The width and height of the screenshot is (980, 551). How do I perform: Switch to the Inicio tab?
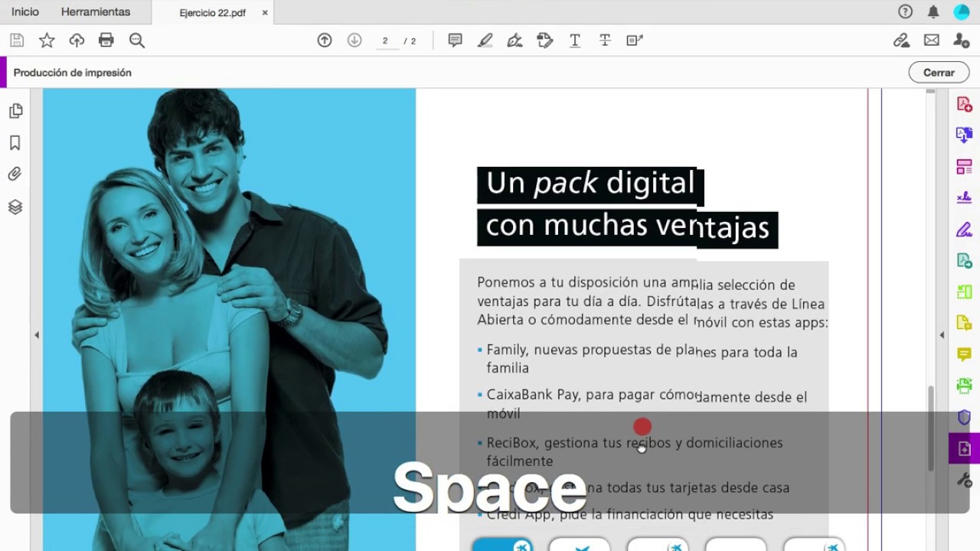tap(25, 11)
